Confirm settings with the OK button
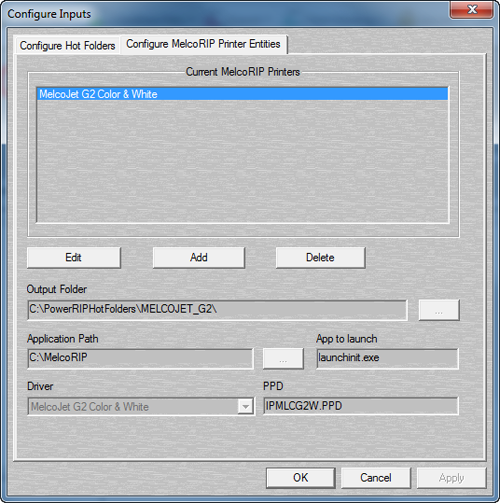500x503 pixels. (301, 478)
